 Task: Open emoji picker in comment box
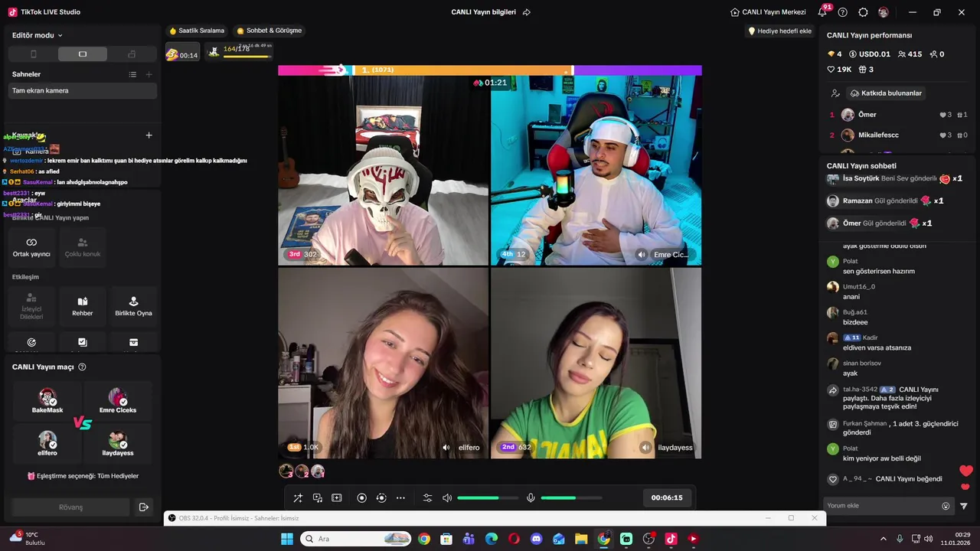pos(946,506)
